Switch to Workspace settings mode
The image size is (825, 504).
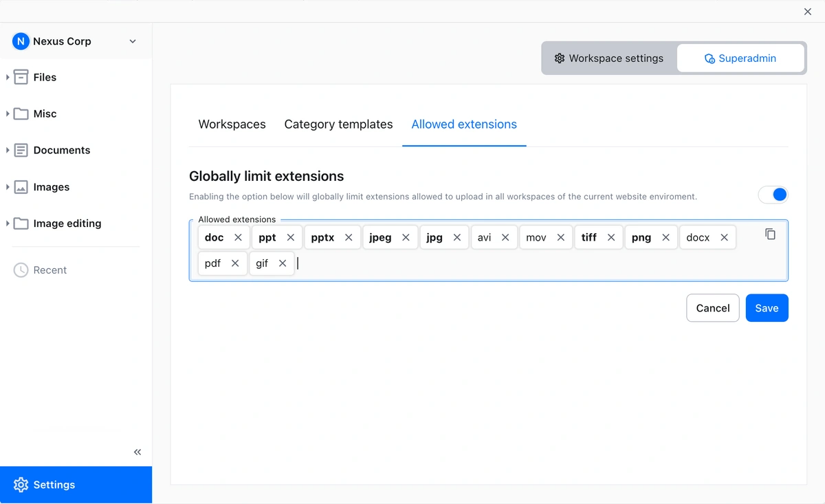[x=609, y=58]
